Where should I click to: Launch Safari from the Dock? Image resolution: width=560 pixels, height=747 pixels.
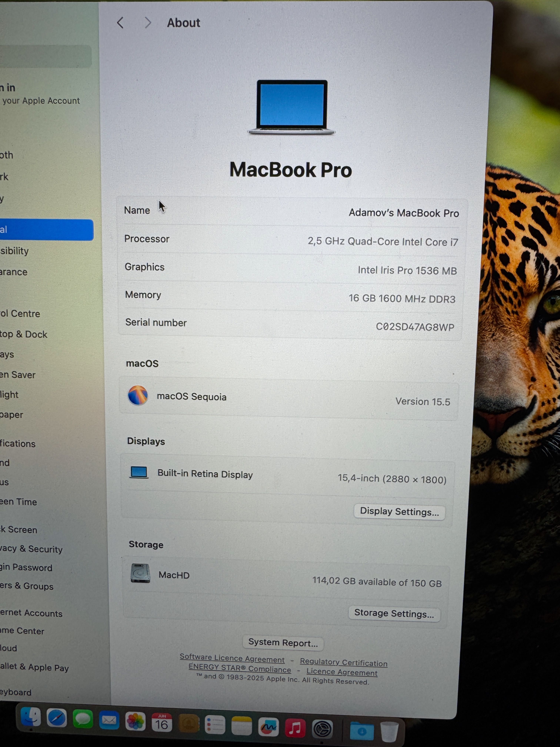pos(56,718)
